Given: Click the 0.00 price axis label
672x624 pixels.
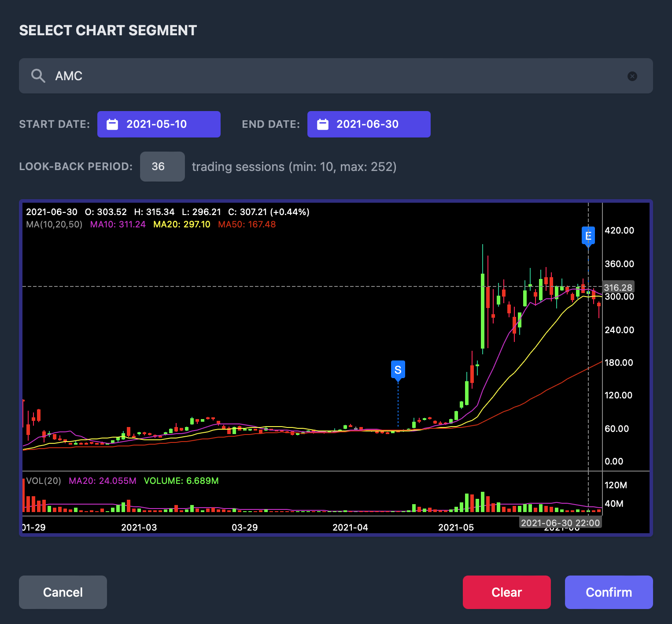Looking at the screenshot, I should pos(614,461).
